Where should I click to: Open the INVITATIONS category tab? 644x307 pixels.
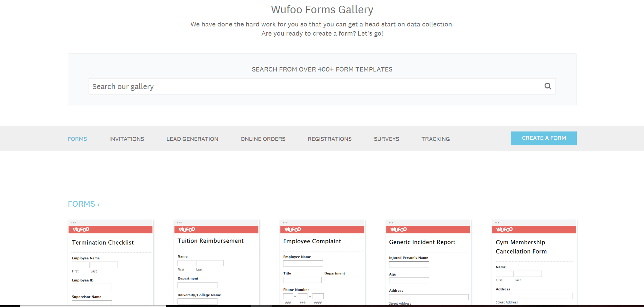[x=127, y=139]
